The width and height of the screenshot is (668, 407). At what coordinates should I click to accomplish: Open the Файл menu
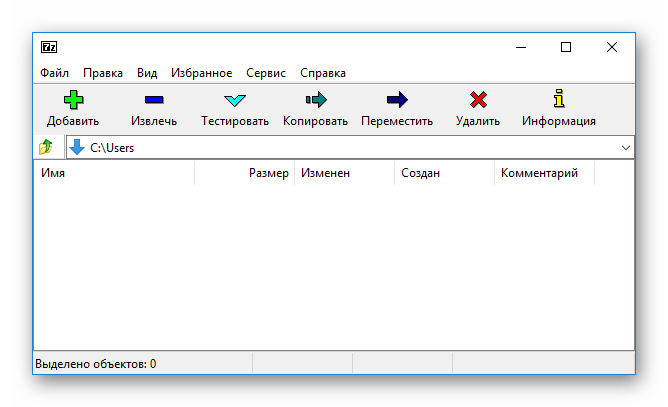coord(55,73)
